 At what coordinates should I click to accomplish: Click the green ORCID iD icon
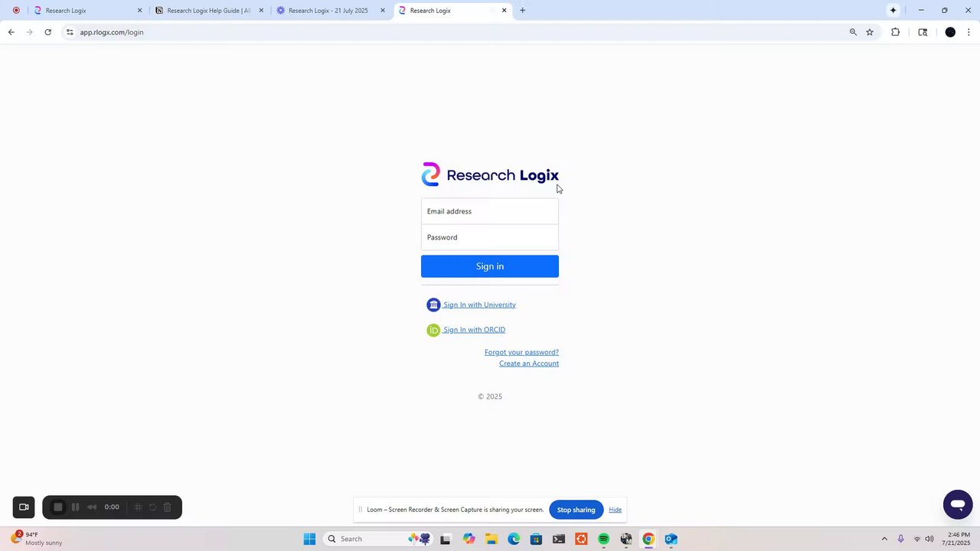point(433,330)
